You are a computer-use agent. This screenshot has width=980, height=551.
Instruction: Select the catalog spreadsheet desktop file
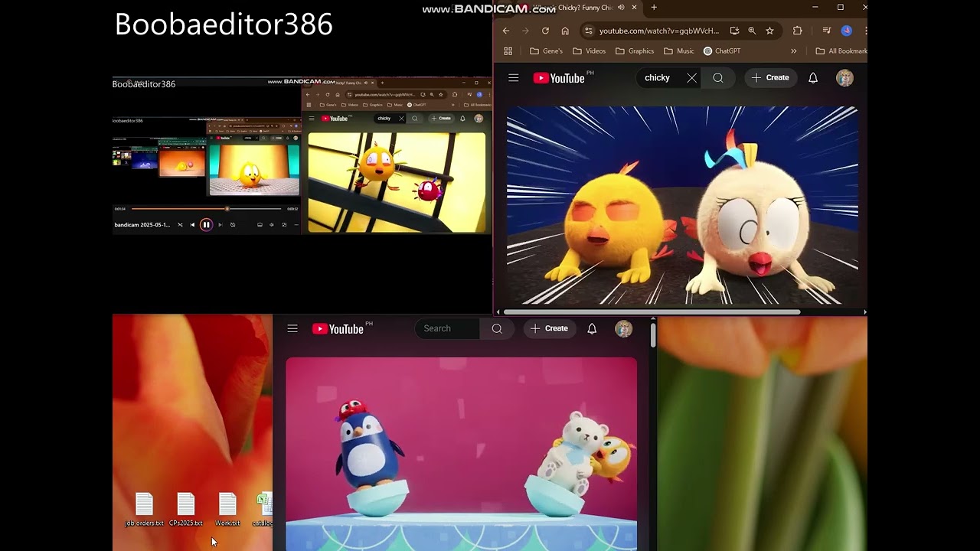pos(263,510)
